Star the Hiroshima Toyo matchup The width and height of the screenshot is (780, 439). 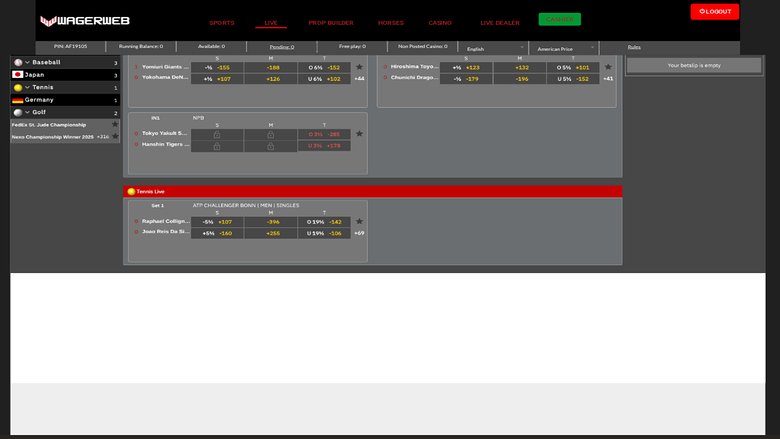(608, 67)
